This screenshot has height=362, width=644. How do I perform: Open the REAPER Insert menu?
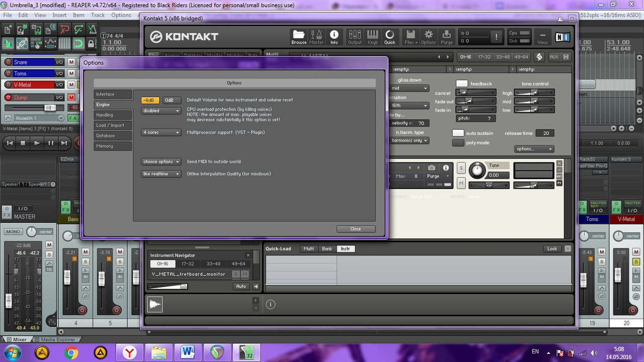pyautogui.click(x=59, y=15)
